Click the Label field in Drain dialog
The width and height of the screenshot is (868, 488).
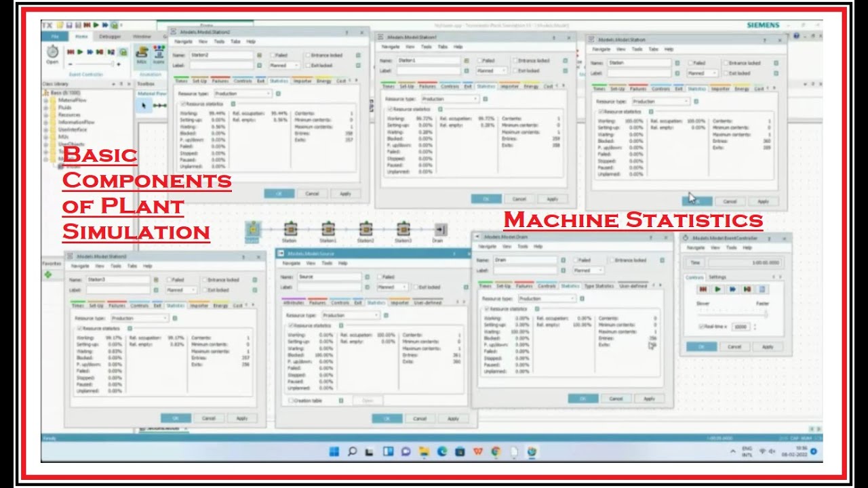[526, 270]
